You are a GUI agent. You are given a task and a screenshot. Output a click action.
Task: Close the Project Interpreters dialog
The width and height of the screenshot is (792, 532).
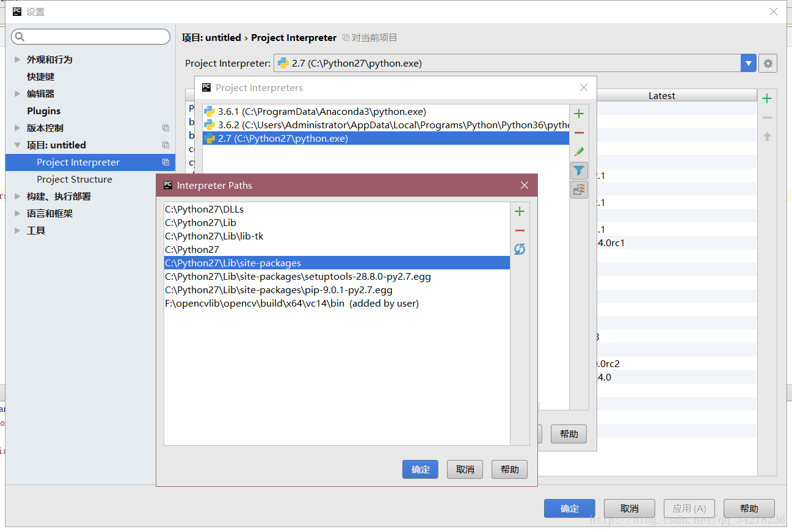583,87
